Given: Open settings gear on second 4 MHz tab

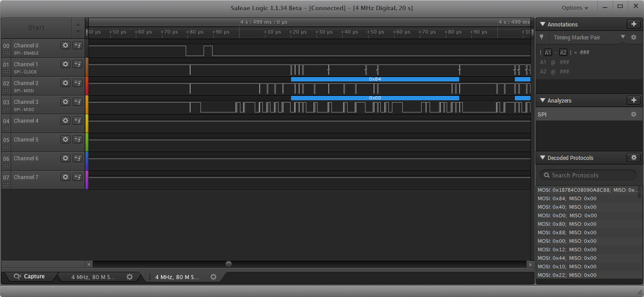Looking at the screenshot, I should tap(213, 277).
